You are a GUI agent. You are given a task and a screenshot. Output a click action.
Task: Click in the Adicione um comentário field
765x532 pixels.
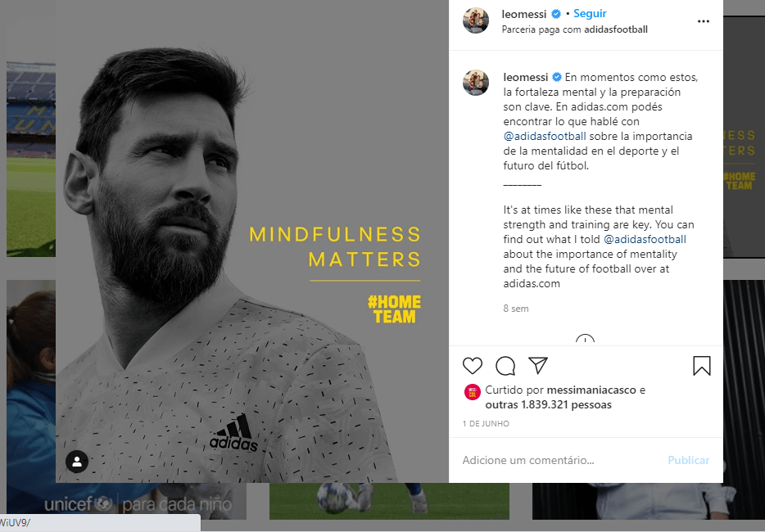[561, 460]
